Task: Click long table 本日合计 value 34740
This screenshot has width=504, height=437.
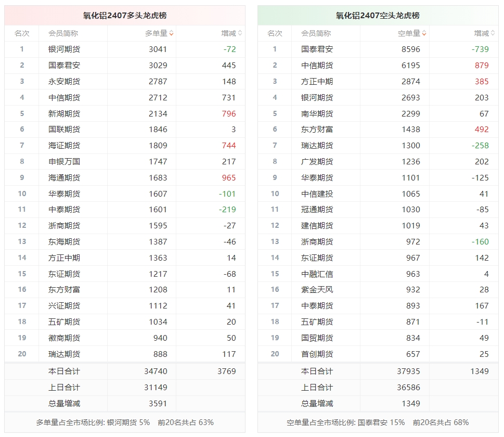Action: tap(156, 371)
